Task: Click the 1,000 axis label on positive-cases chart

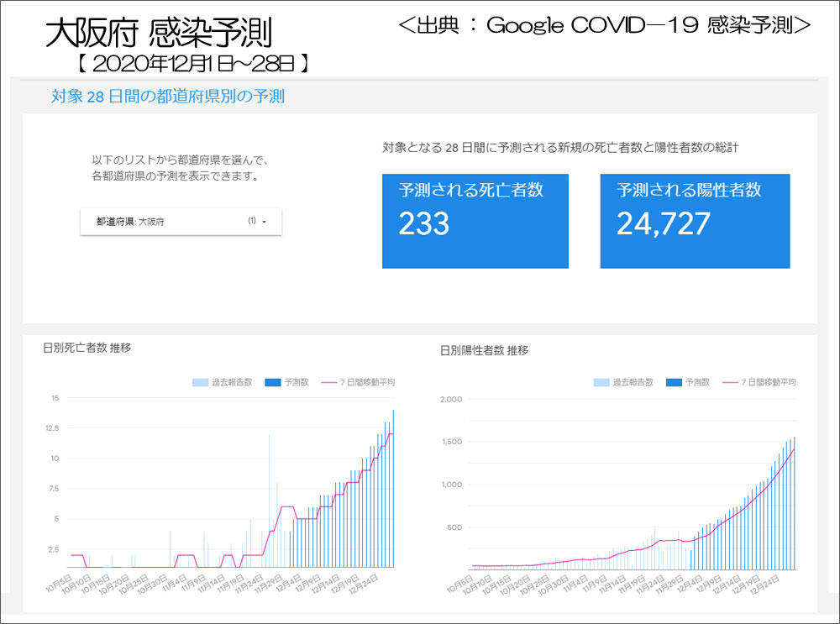Action: [452, 485]
